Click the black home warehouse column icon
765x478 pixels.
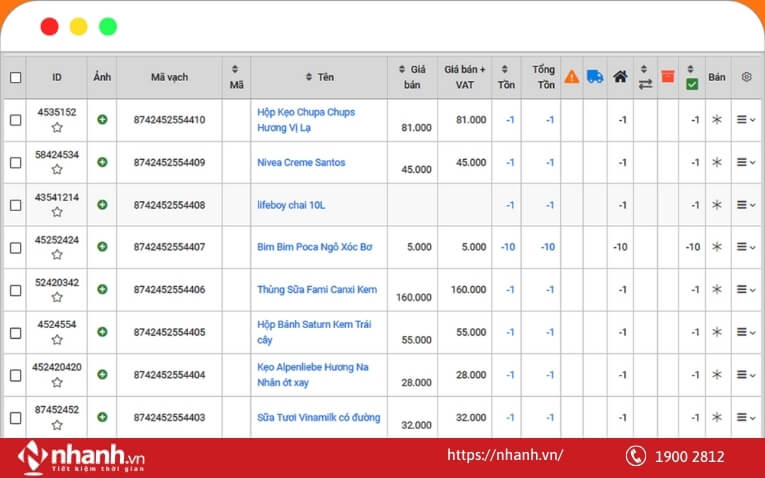click(620, 77)
